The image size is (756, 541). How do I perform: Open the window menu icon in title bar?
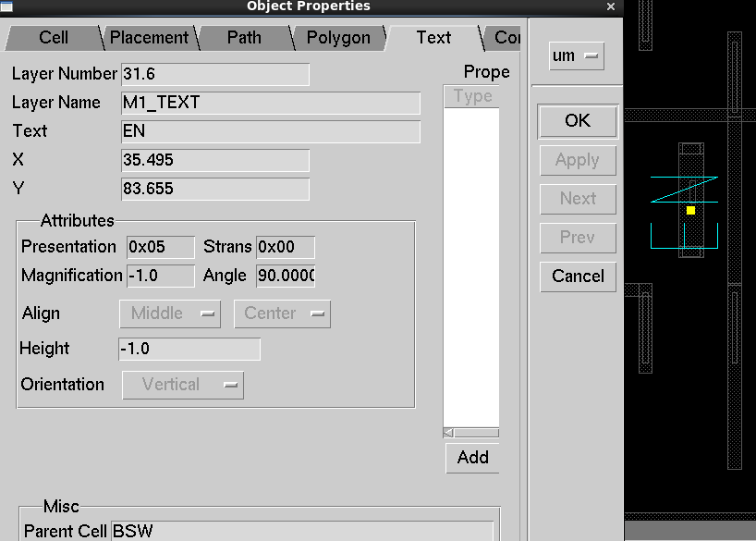(x=6, y=6)
